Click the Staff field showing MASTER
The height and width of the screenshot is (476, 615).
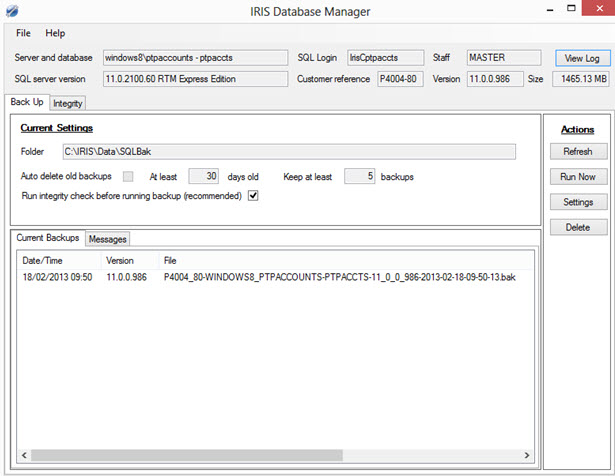(x=504, y=58)
